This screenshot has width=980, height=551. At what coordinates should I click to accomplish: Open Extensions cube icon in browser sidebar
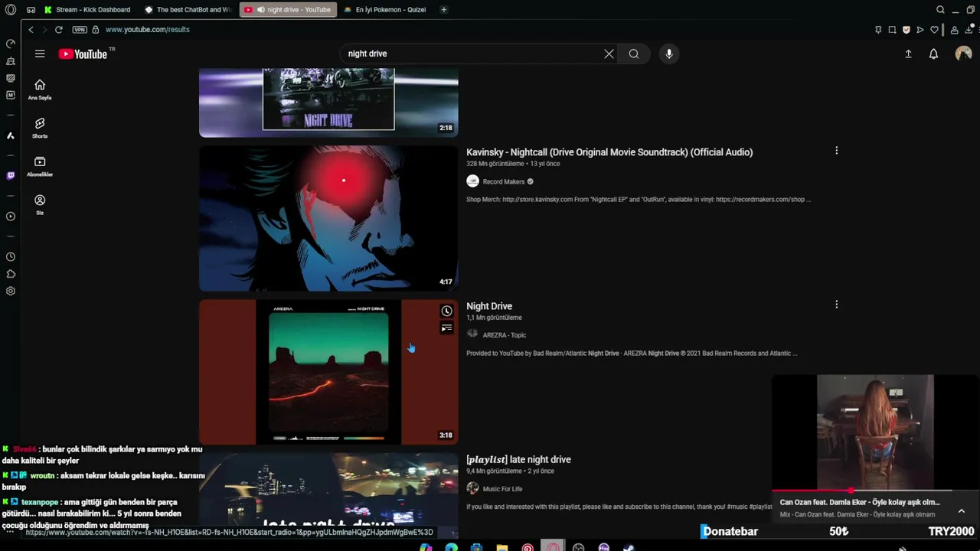11,274
